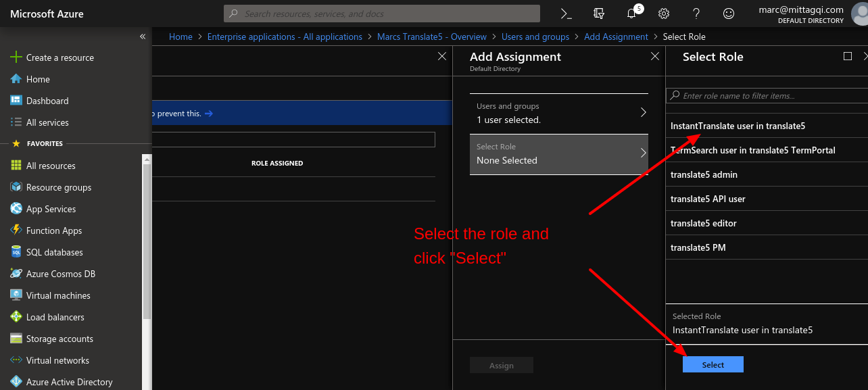Open Resource groups from the sidebar
The image size is (868, 390).
59,187
